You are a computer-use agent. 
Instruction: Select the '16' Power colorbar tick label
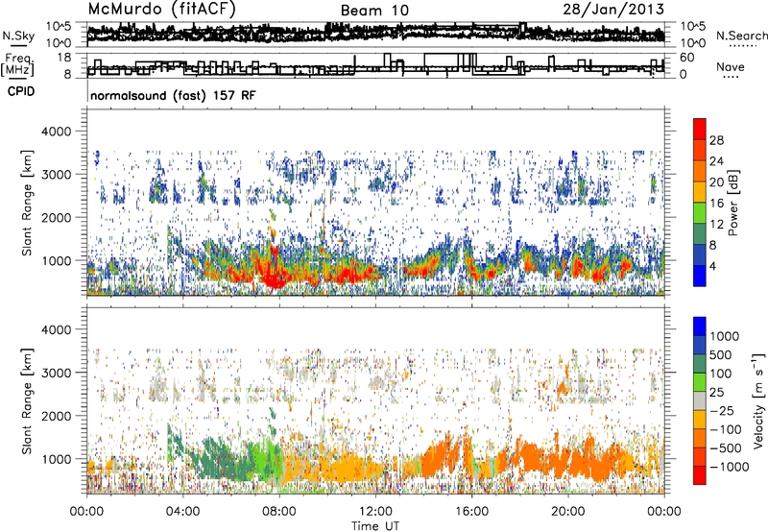pos(716,204)
